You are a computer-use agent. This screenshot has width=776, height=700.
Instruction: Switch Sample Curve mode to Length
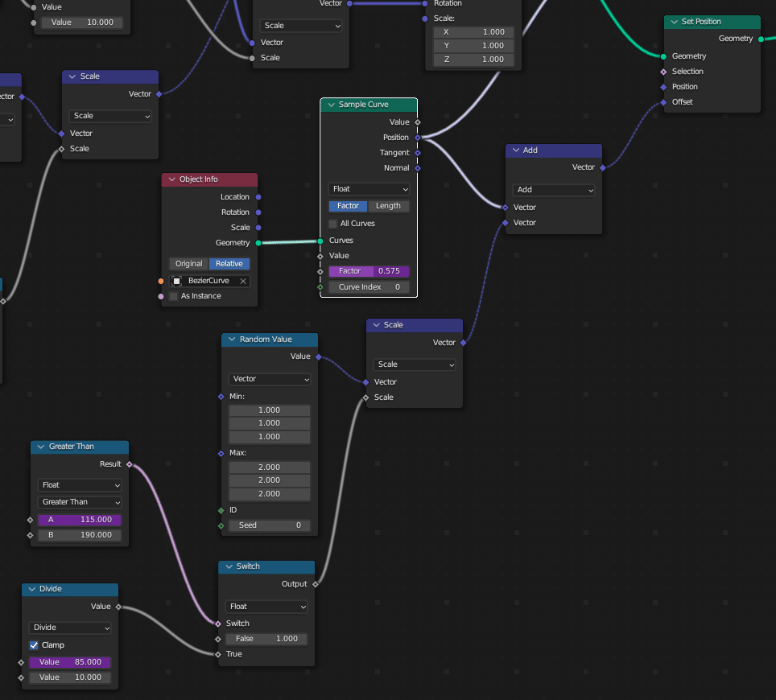point(388,206)
